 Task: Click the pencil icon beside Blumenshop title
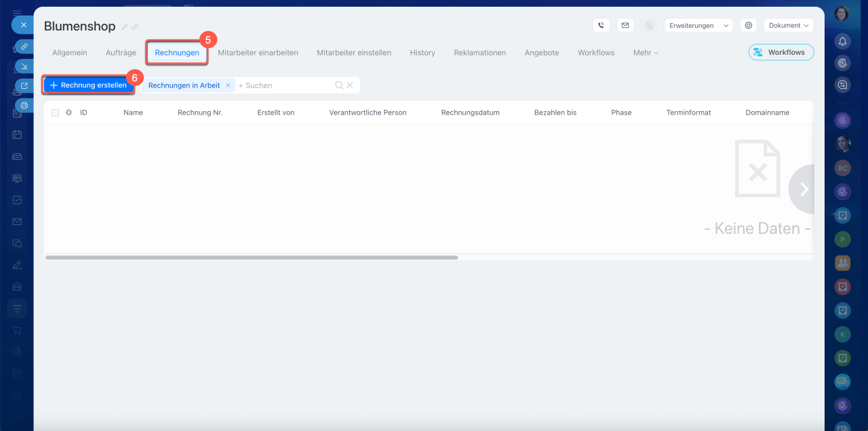pos(124,27)
